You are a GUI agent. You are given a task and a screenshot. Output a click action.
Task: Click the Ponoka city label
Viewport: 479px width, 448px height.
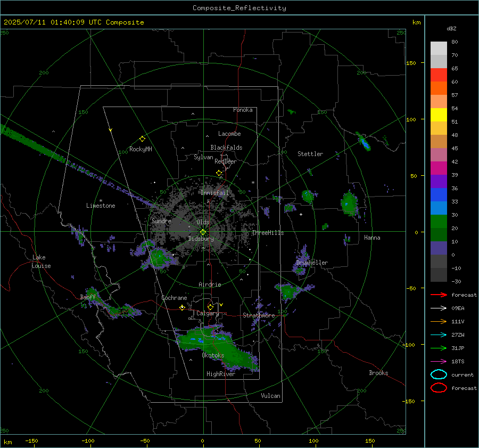[x=243, y=110]
